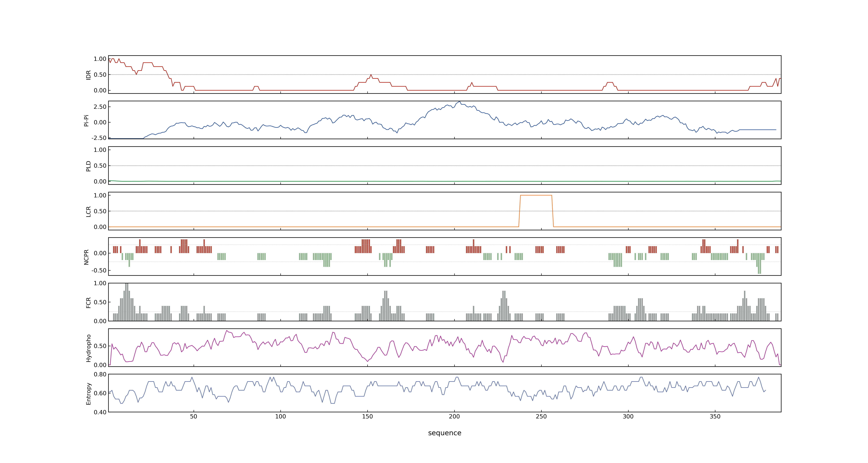Click the Pi-Pi y-axis label
The width and height of the screenshot is (868, 463).
(86, 120)
